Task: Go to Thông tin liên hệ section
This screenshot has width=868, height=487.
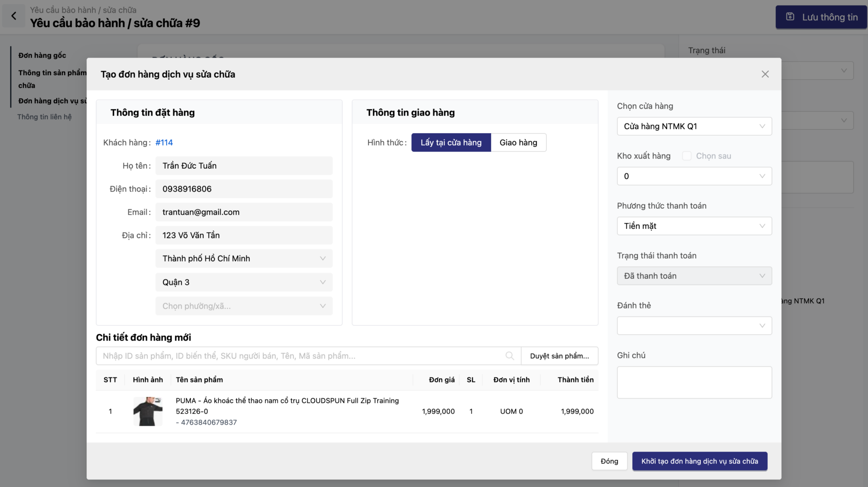Action: (44, 117)
